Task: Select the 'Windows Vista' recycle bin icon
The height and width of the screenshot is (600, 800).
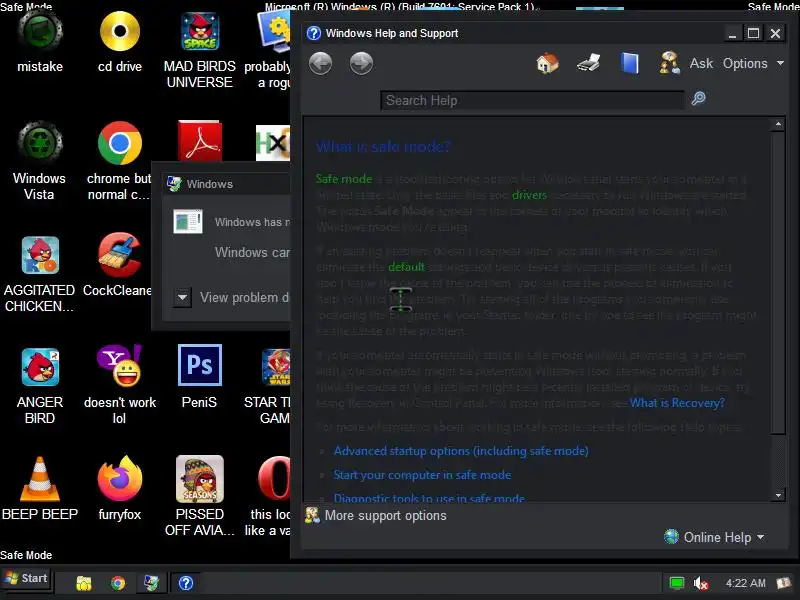Action: [x=39, y=161]
